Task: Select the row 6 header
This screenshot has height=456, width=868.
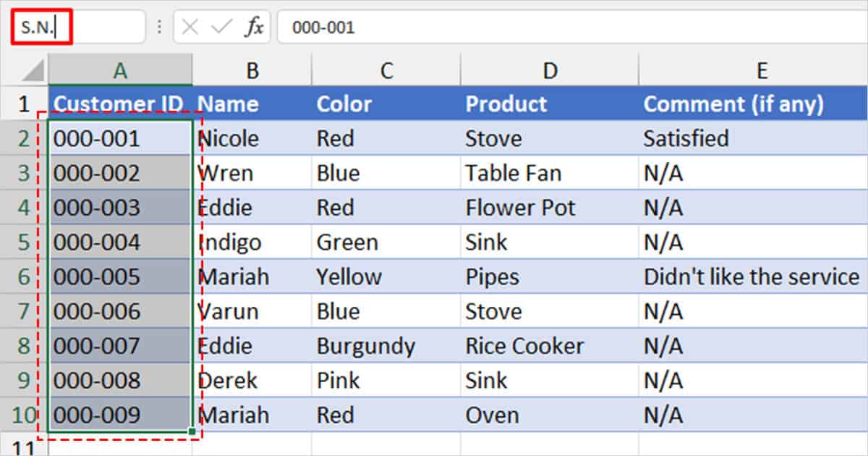Action: pyautogui.click(x=24, y=276)
